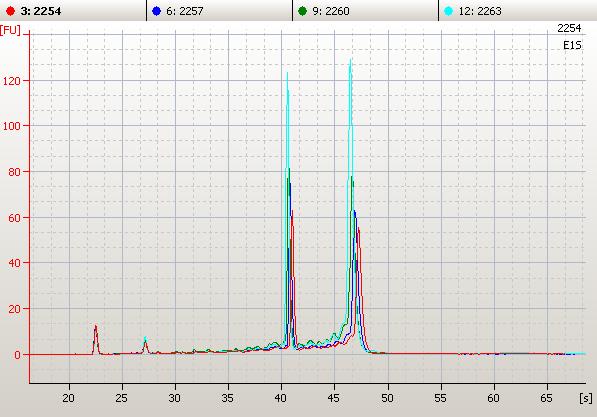
Task: Click the 0 baseline label on y-axis
Action: click(17, 355)
